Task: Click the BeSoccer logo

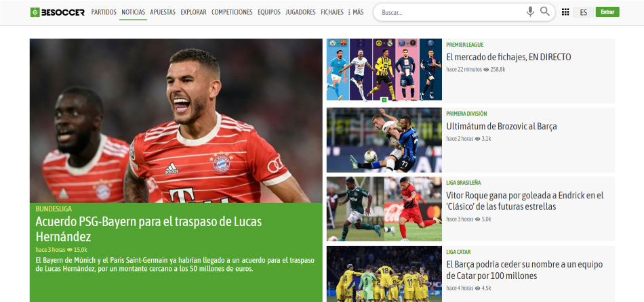Action: [58, 12]
